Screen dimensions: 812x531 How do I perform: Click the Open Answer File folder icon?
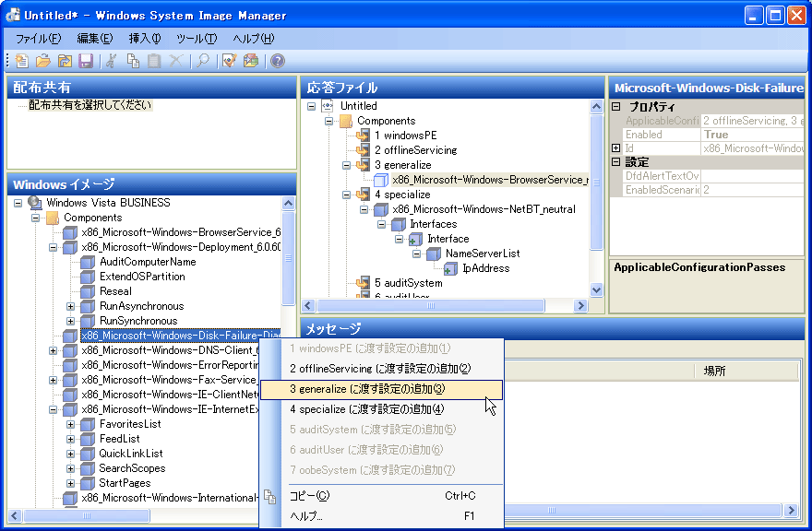point(43,61)
